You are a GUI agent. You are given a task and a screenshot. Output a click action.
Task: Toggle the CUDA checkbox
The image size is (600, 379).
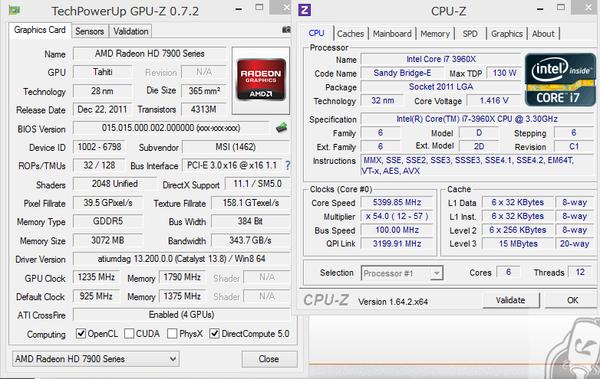(x=129, y=333)
